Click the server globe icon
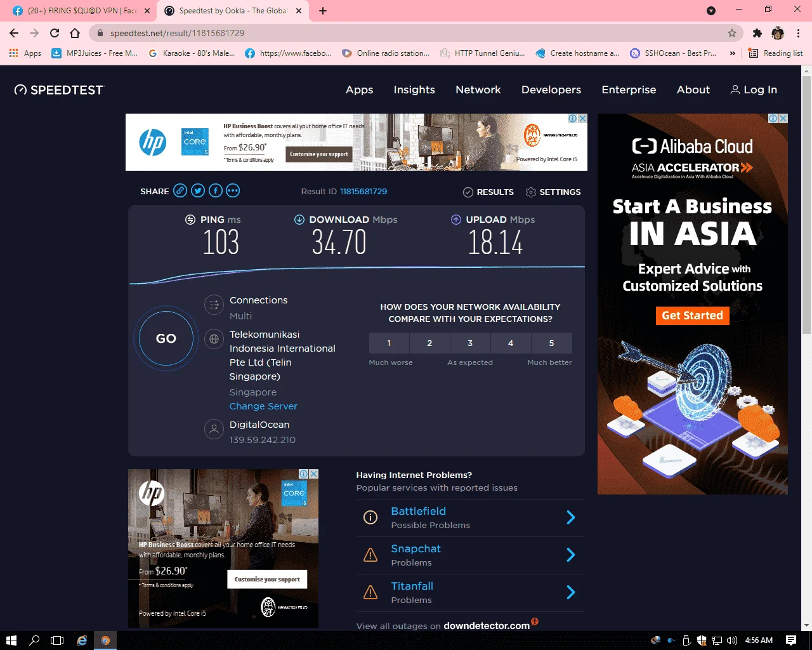The height and width of the screenshot is (650, 812). click(214, 339)
